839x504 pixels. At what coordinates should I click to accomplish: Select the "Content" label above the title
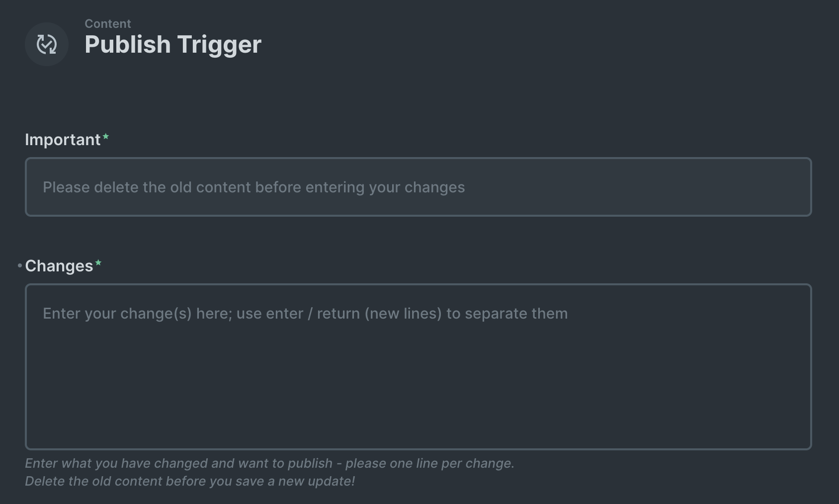point(107,23)
